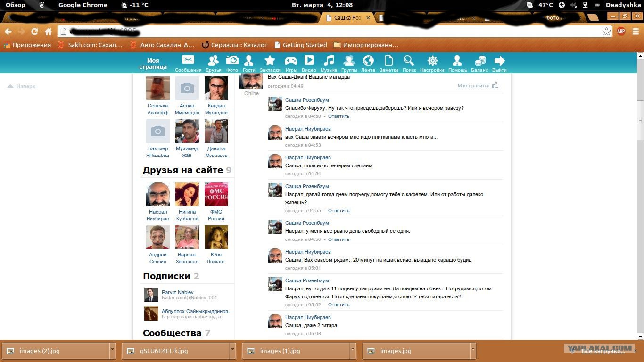Go to browser home page icon
644x362 pixels.
pos(48,32)
